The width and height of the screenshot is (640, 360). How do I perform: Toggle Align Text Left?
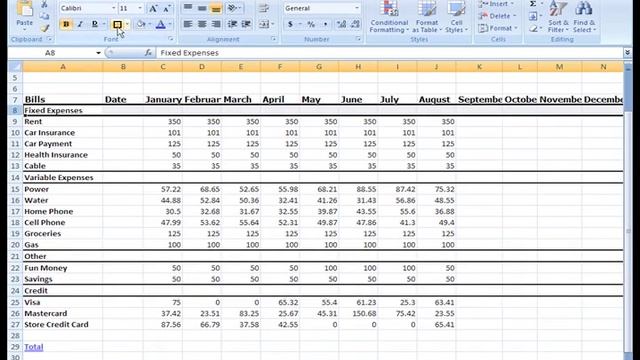click(x=188, y=24)
